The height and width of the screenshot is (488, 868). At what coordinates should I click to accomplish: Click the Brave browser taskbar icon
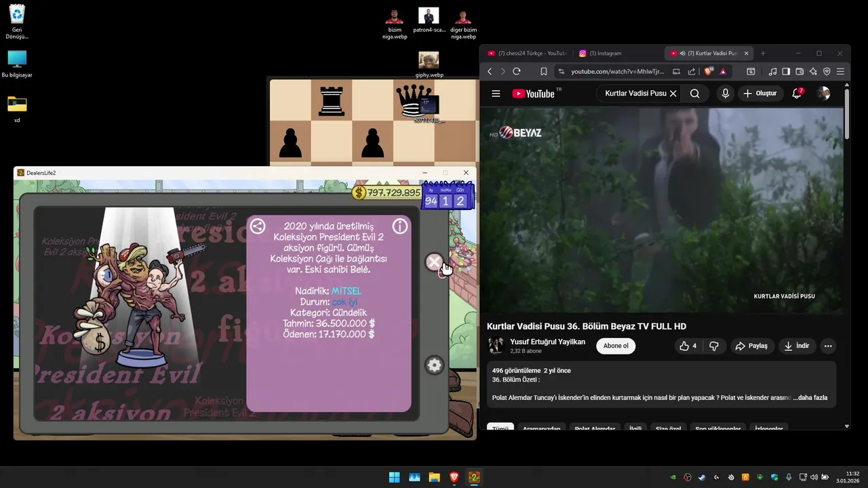454,477
